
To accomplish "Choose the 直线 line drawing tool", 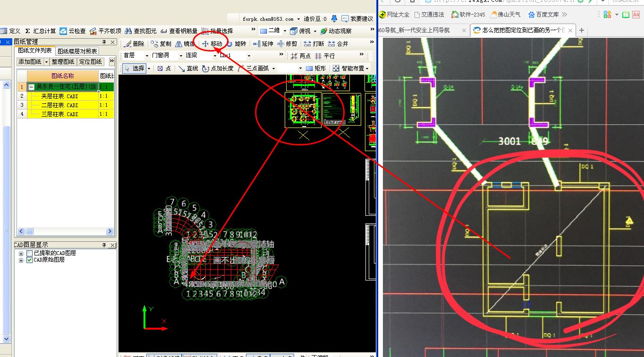I will pos(188,68).
